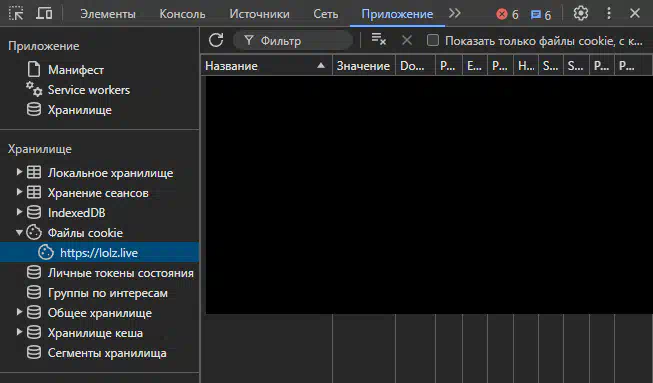Open Хранилище under Приложение section
The image size is (653, 383).
coord(80,110)
